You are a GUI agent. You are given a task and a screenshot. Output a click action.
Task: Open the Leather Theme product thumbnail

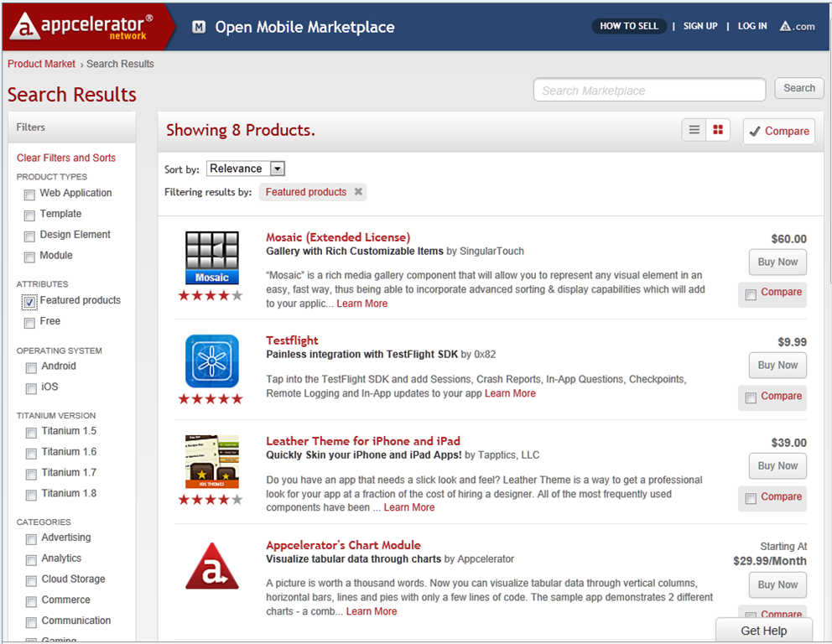211,461
